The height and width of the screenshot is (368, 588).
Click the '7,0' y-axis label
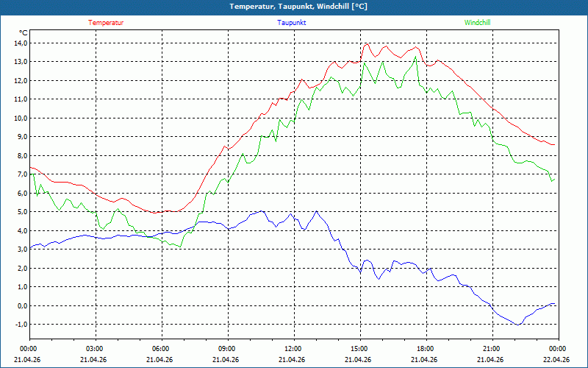click(23, 174)
